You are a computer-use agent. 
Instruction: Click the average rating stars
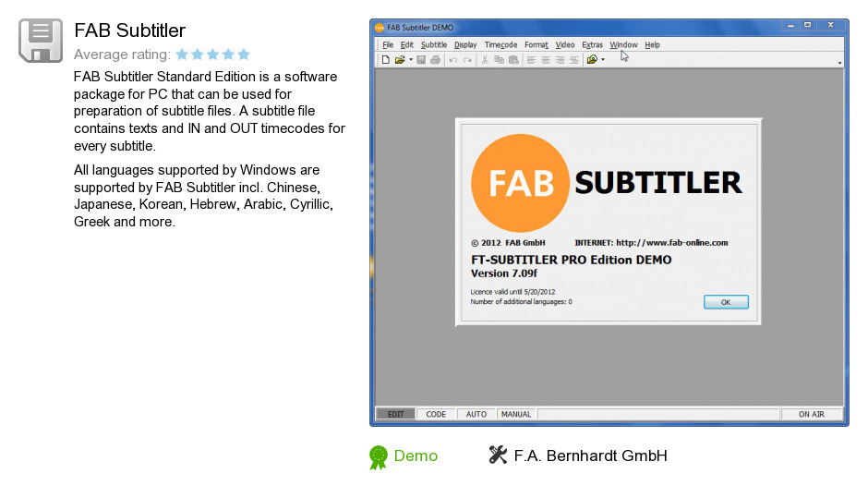pyautogui.click(x=212, y=55)
